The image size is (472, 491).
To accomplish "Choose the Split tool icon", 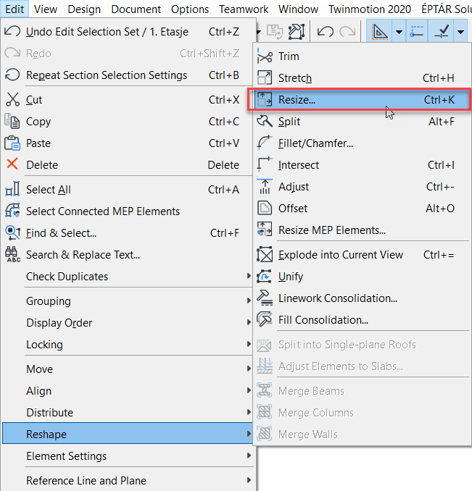I will [265, 121].
